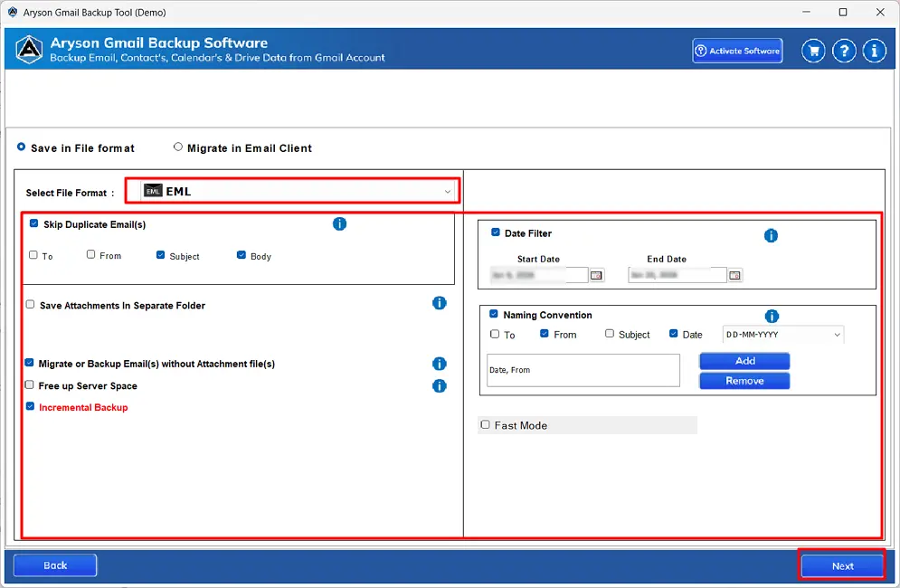
Task: Uncheck the From naming convention checkbox
Action: 545,334
